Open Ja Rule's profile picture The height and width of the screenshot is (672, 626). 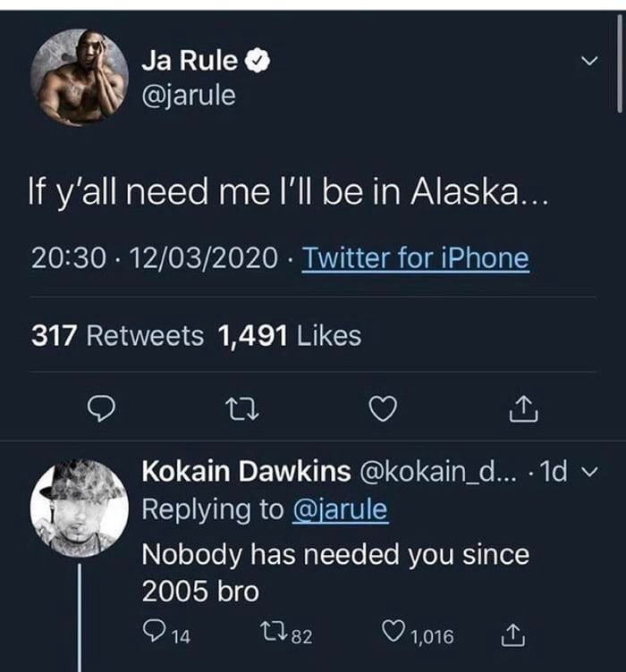[x=79, y=77]
